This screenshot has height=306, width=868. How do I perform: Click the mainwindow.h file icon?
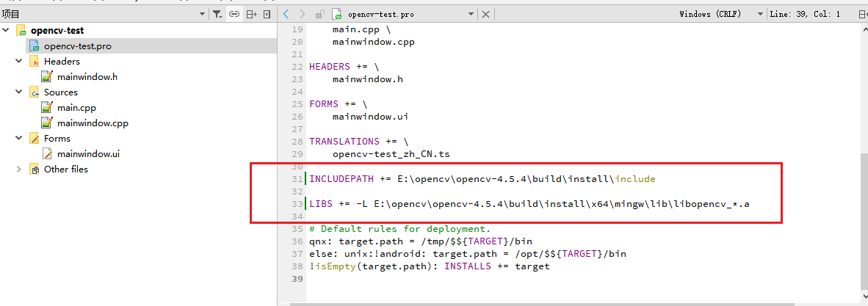click(48, 77)
